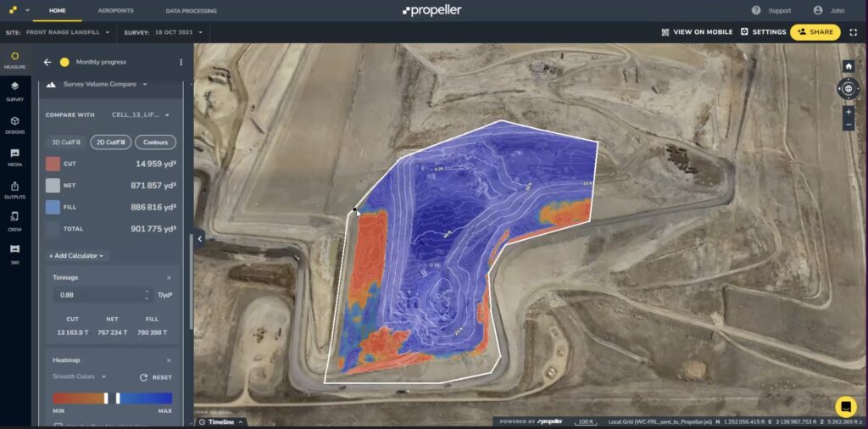Go back with the left arrow icon

point(47,62)
